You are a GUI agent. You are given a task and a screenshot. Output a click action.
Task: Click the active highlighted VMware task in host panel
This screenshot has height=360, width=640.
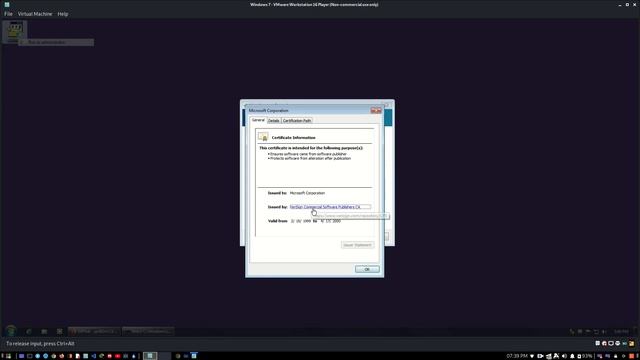pos(150,356)
